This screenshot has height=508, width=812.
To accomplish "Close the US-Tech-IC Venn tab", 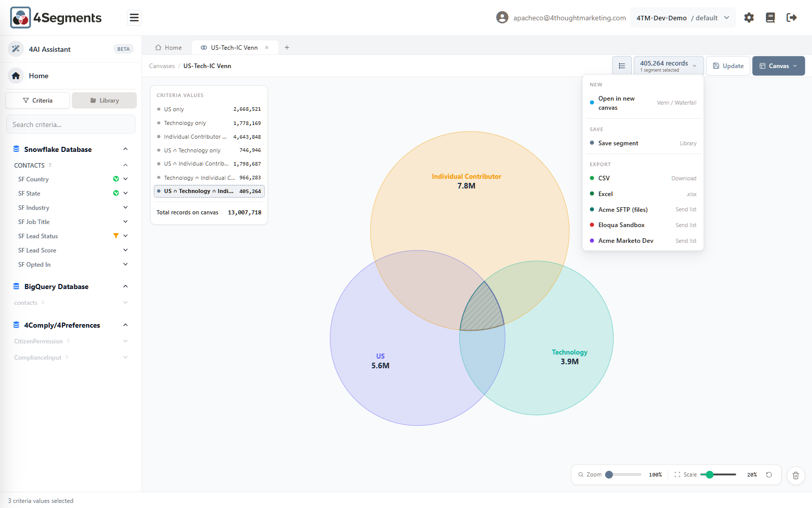I will (266, 48).
